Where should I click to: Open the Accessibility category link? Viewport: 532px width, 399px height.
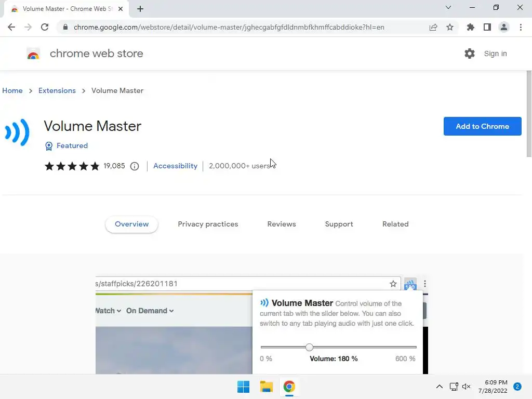tap(175, 166)
